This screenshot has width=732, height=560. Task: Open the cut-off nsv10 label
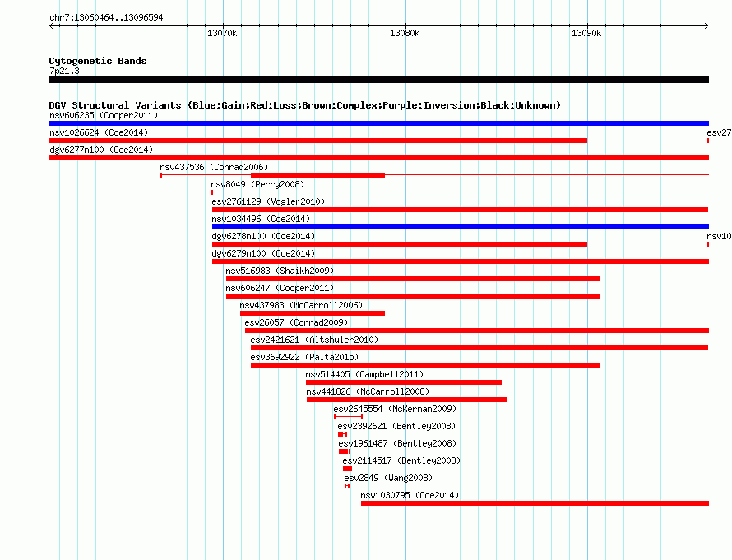point(719,236)
